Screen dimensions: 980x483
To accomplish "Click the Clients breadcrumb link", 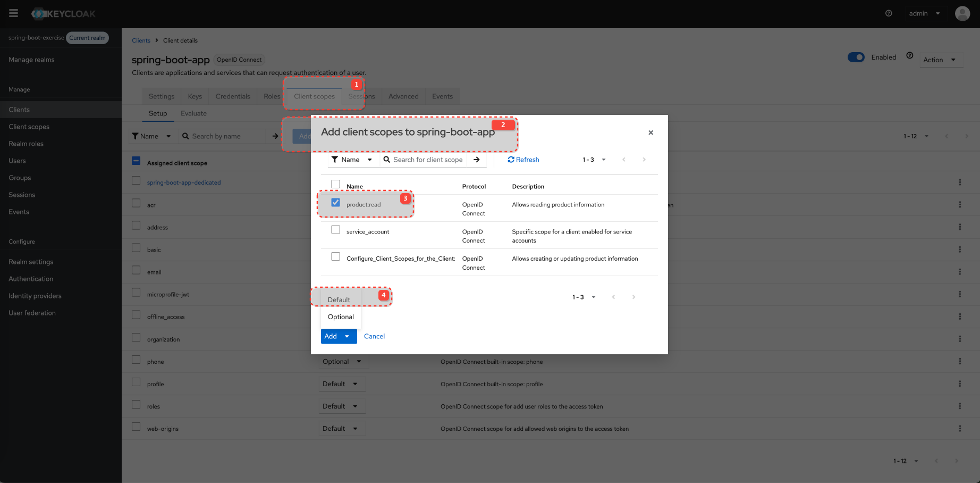I will click(x=141, y=40).
